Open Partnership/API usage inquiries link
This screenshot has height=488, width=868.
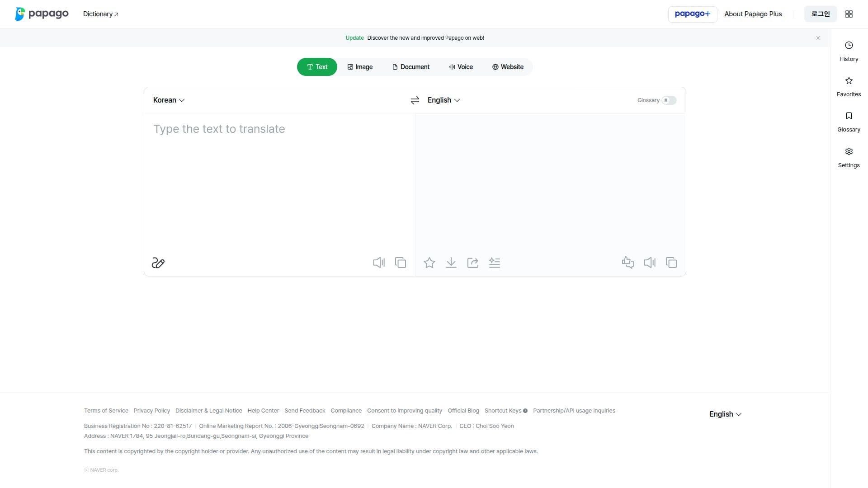[574, 411]
